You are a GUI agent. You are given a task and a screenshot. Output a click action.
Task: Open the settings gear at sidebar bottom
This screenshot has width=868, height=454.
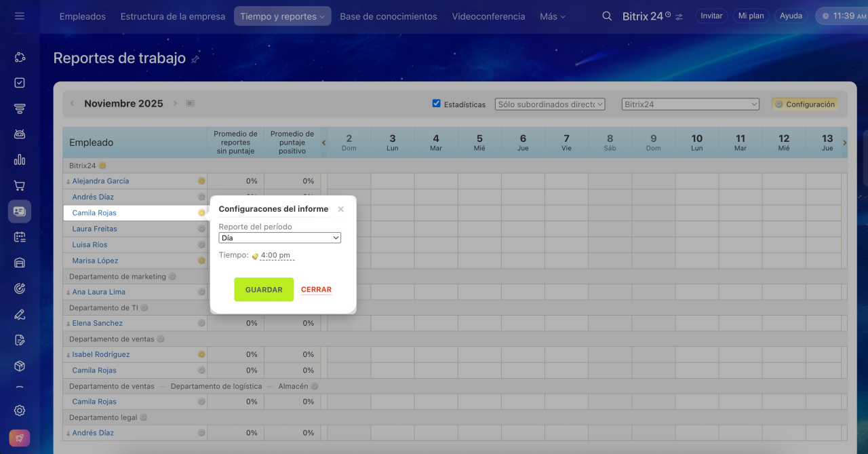click(20, 411)
